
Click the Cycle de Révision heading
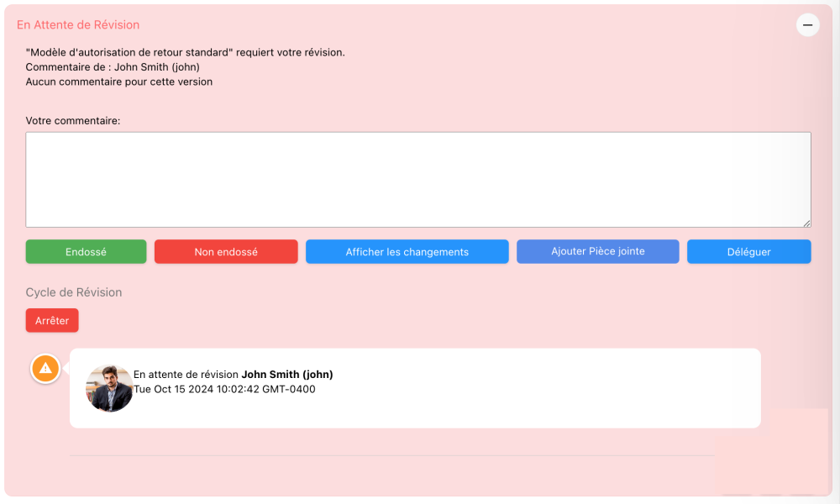pyautogui.click(x=74, y=292)
